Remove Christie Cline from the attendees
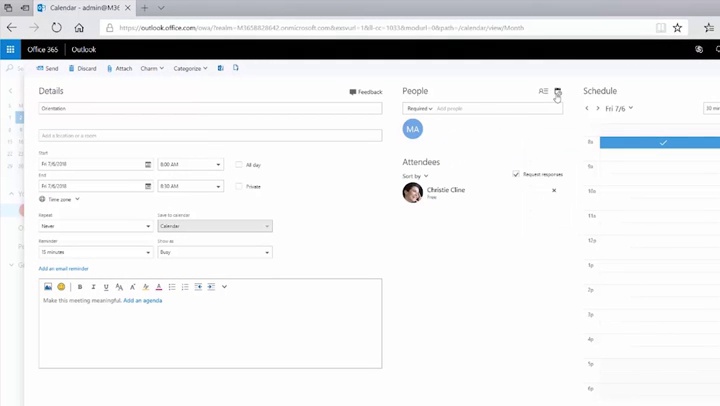 554,190
